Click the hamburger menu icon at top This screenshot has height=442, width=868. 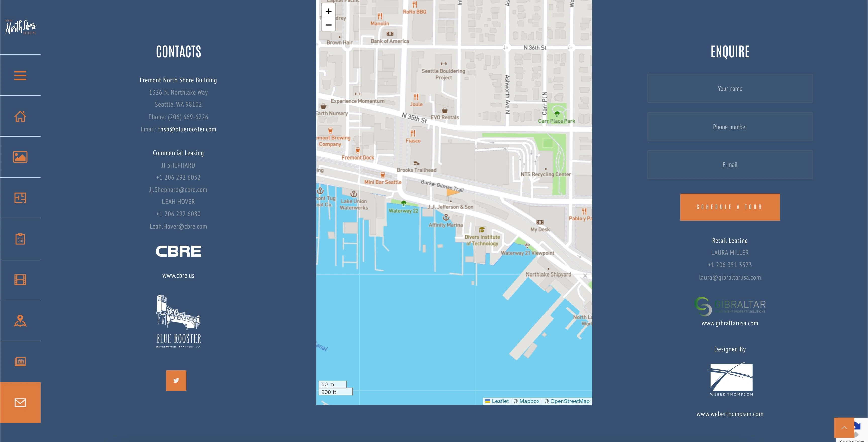click(x=20, y=75)
